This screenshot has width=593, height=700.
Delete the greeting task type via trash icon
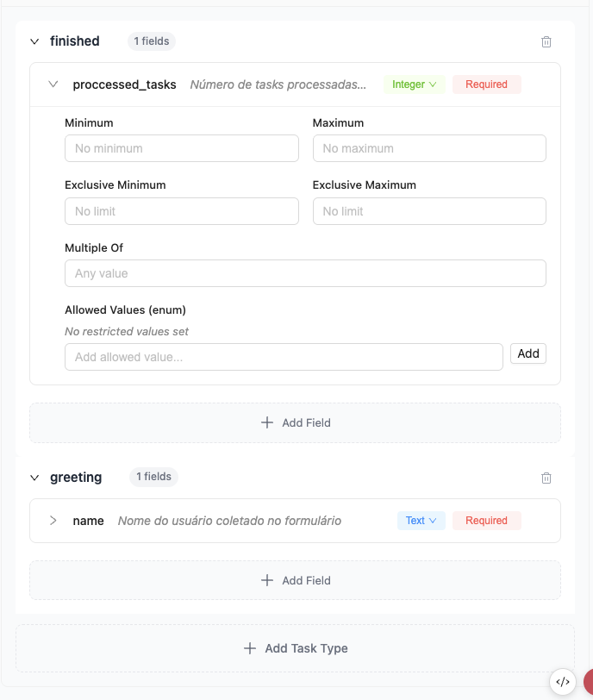pyautogui.click(x=546, y=477)
